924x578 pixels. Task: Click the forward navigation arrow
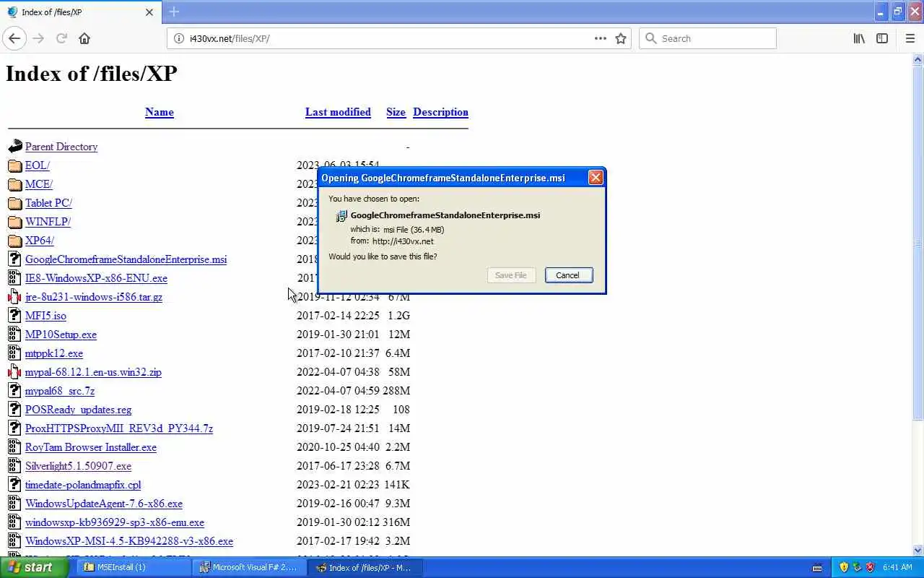point(38,38)
